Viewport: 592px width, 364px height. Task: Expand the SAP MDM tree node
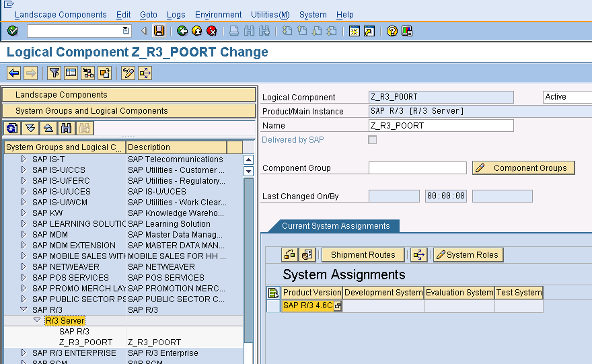click(x=24, y=234)
